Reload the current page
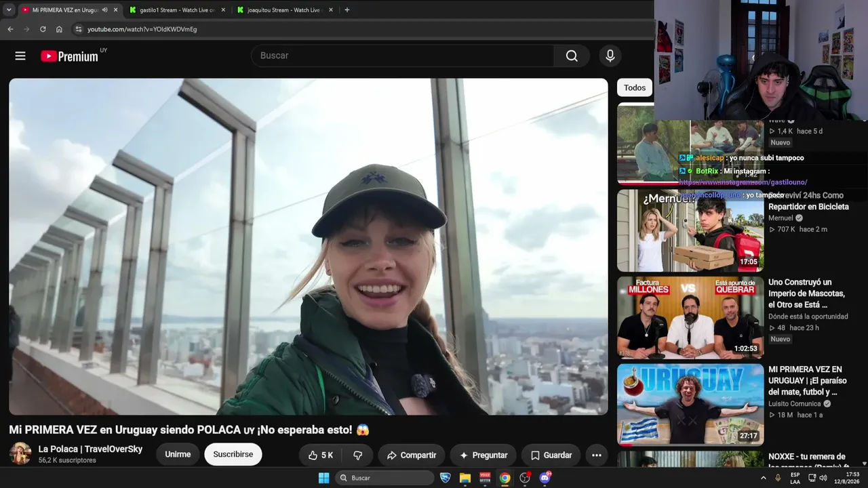 click(43, 29)
